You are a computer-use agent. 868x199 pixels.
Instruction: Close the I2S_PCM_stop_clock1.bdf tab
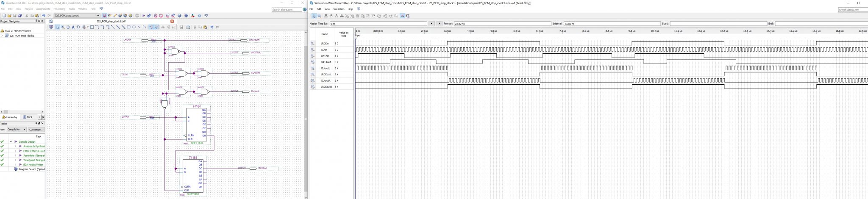pyautogui.click(x=172, y=21)
